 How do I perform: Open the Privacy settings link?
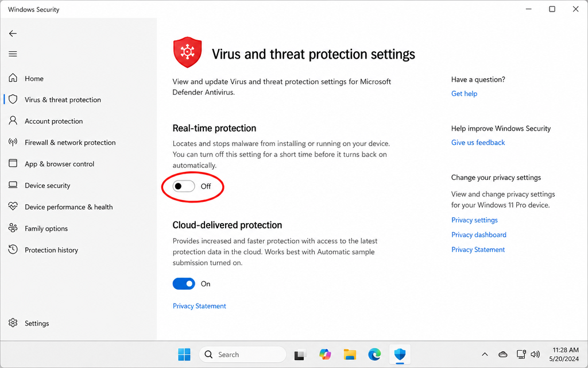[474, 220]
